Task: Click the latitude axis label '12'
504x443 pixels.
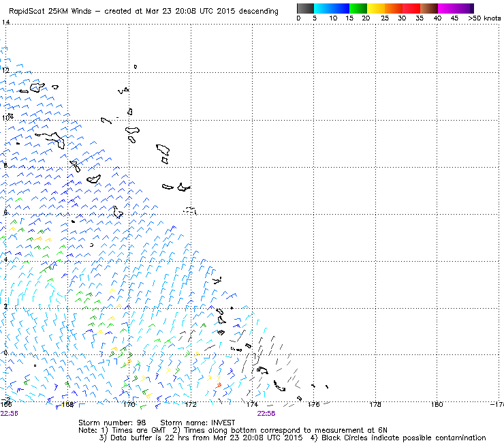Action: tap(5, 70)
